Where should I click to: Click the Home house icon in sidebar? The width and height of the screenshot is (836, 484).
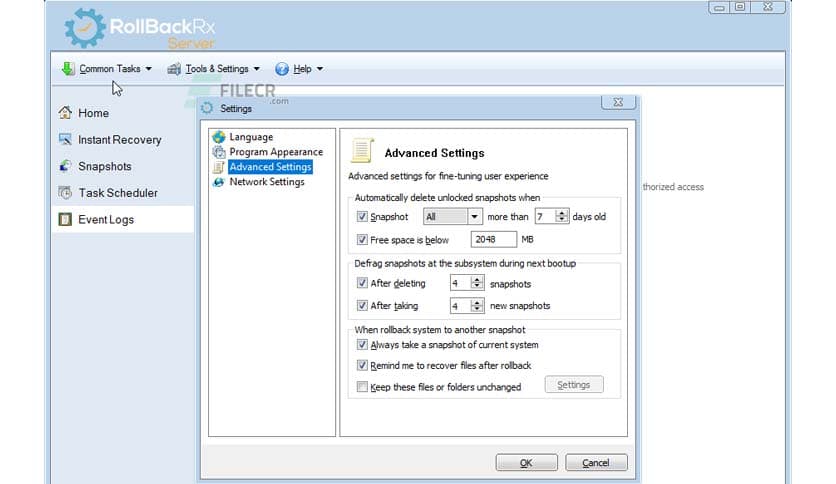tap(65, 112)
